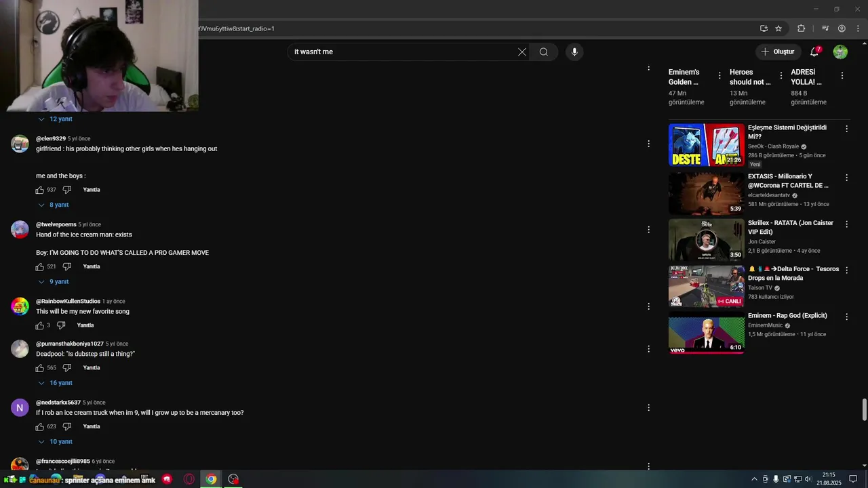
Task: Click the Oluştur create button
Action: (x=777, y=52)
